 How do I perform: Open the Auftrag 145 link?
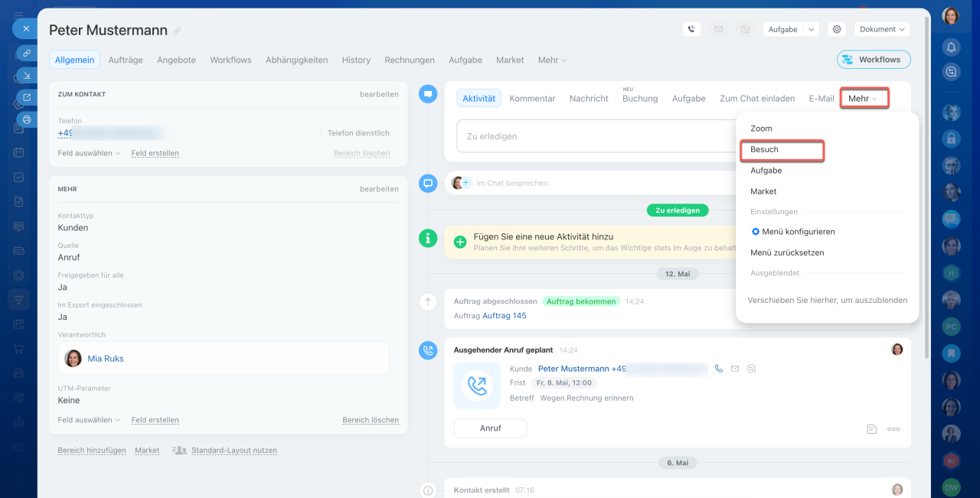point(505,316)
